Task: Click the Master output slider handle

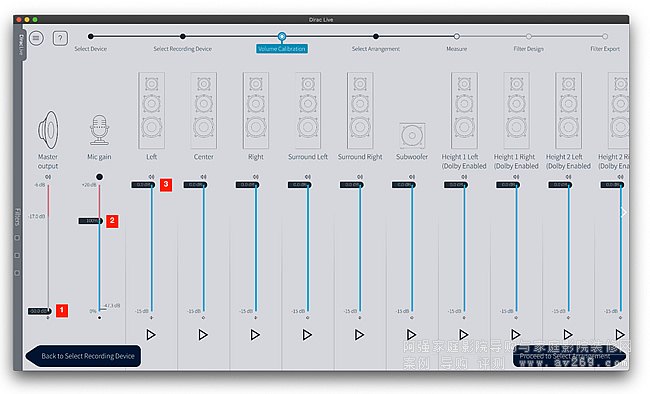Action: (x=40, y=311)
